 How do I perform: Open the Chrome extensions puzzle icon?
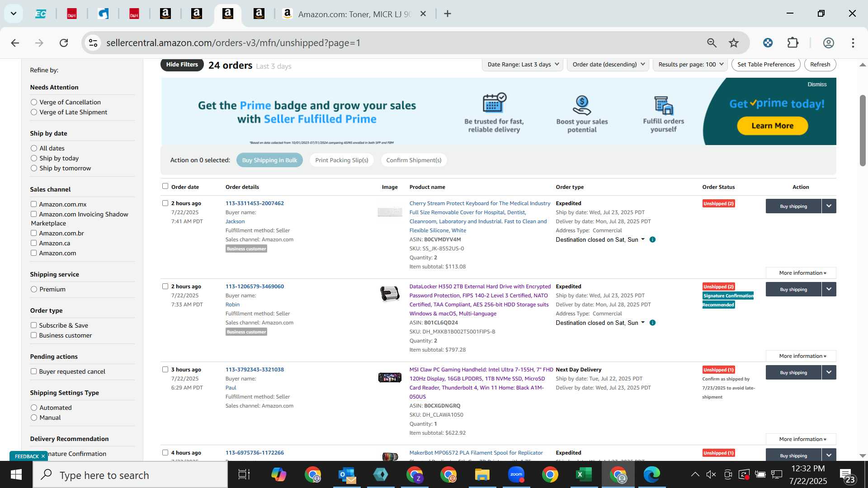coord(793,43)
